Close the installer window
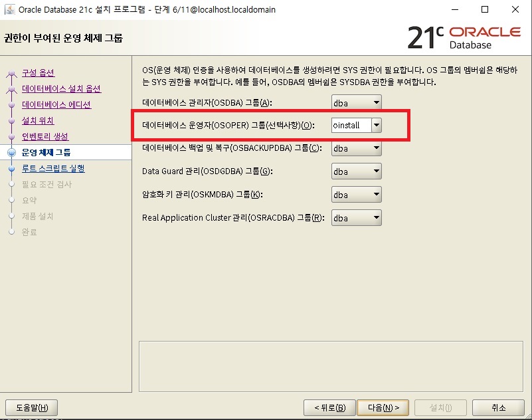 click(x=515, y=9)
